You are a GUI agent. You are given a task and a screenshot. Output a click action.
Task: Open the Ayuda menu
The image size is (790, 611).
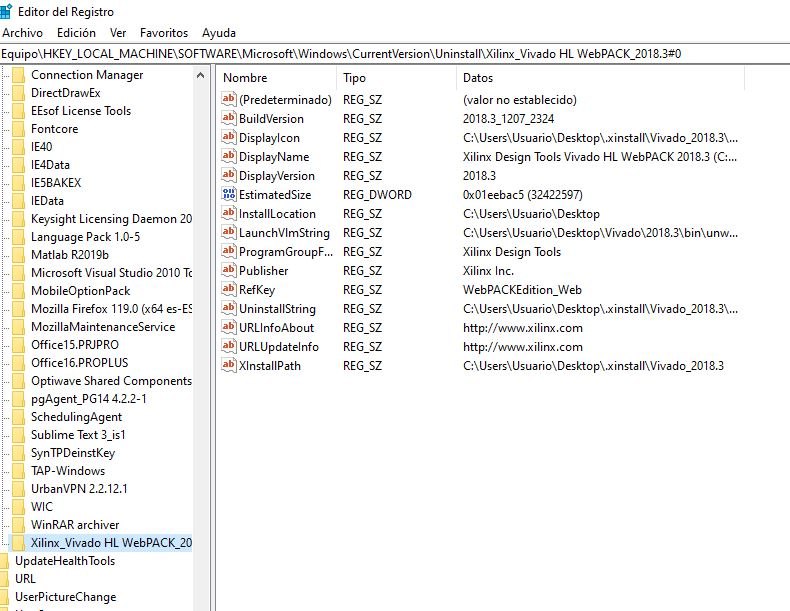click(x=219, y=33)
